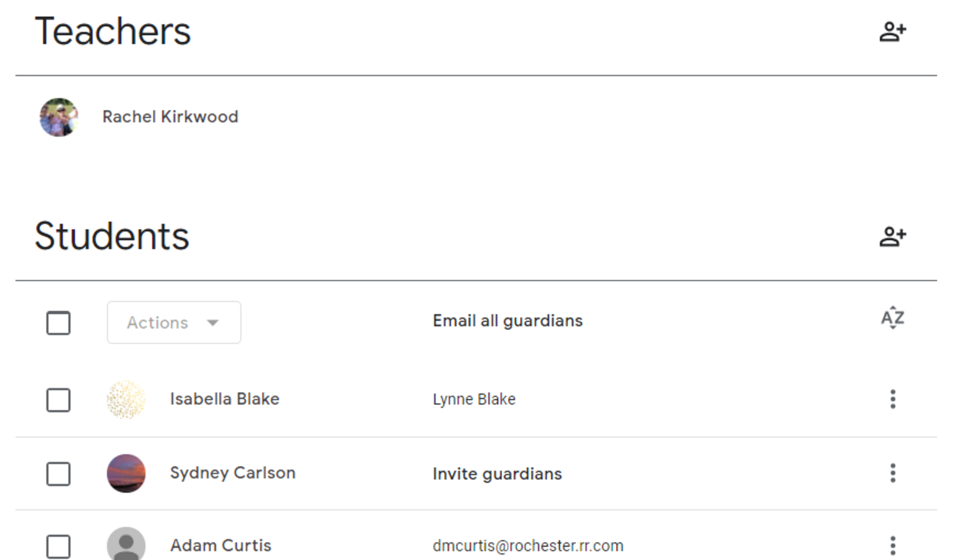The width and height of the screenshot is (957, 560).
Task: Click Rachel Kirkwood's profile picture
Action: pos(59,117)
